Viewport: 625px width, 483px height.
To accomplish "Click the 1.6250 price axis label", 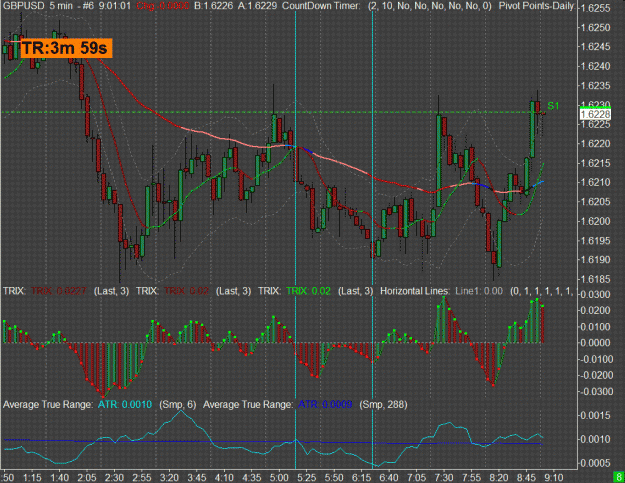I will tap(596, 27).
